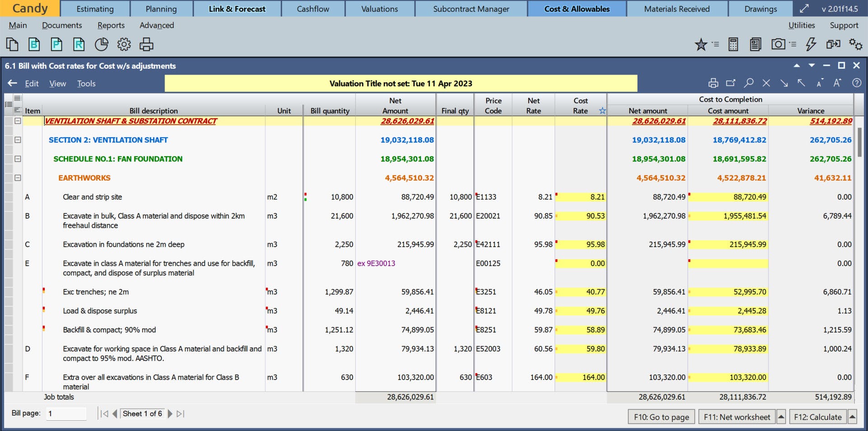Toggle the fullscreen expand arrow near the version number

tap(804, 9)
